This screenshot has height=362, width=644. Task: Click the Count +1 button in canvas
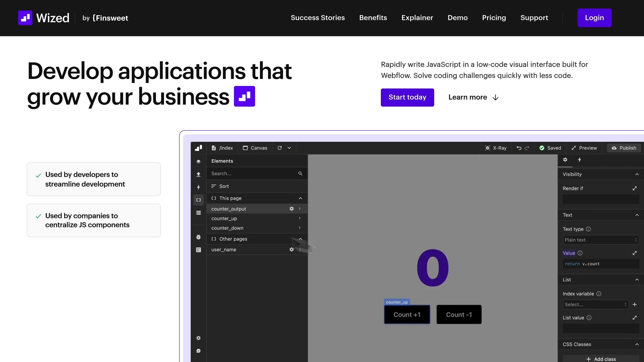coord(407,315)
